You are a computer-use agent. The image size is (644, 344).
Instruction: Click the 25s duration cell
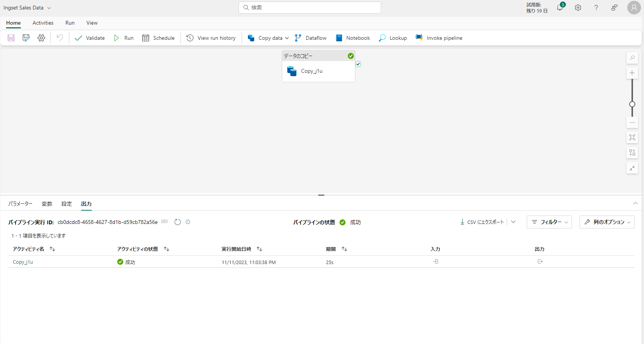click(x=330, y=262)
